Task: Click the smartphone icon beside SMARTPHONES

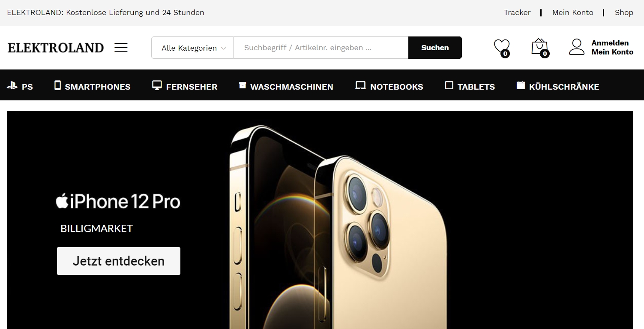Action: [x=58, y=85]
